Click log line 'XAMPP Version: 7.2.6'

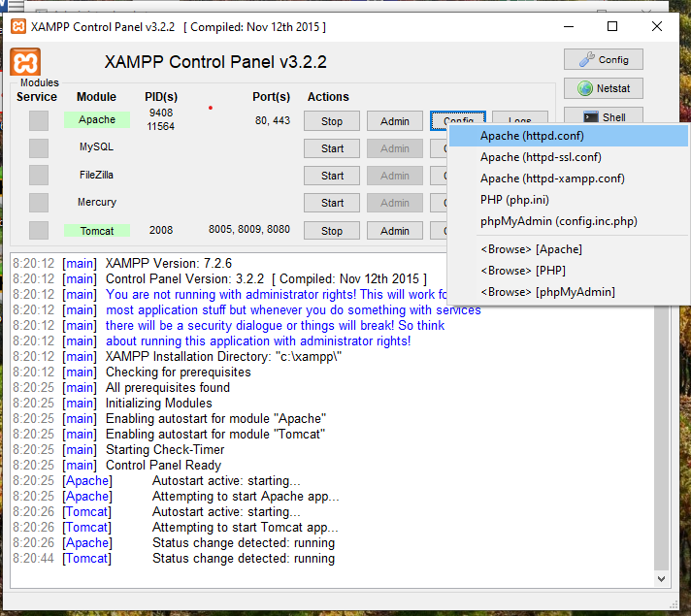click(x=168, y=264)
